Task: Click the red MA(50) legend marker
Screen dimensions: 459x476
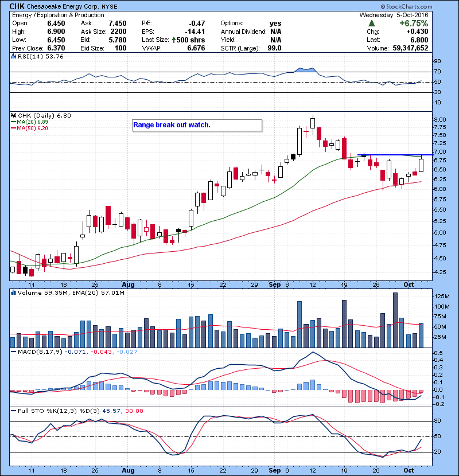Action: point(13,128)
